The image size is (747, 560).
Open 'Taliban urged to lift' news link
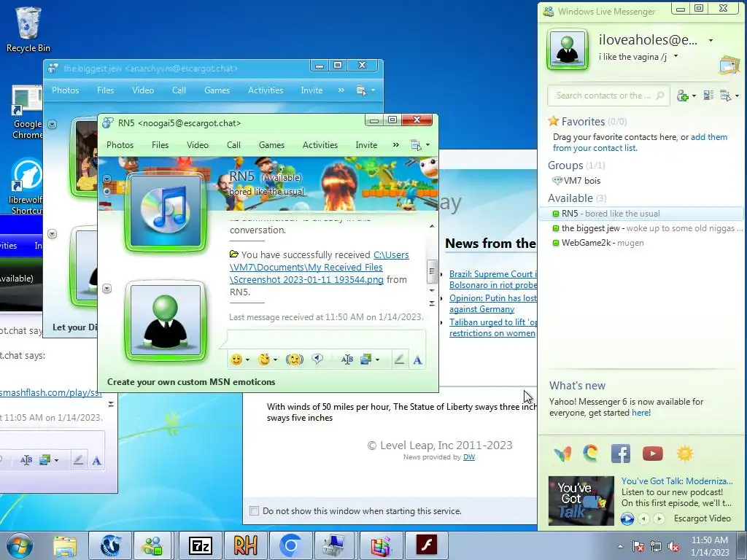[493, 327]
